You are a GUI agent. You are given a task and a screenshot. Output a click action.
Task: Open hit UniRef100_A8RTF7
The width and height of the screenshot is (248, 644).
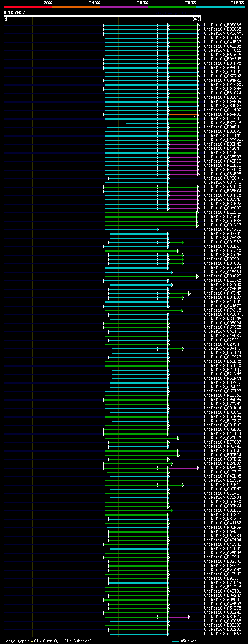coord(222,348)
